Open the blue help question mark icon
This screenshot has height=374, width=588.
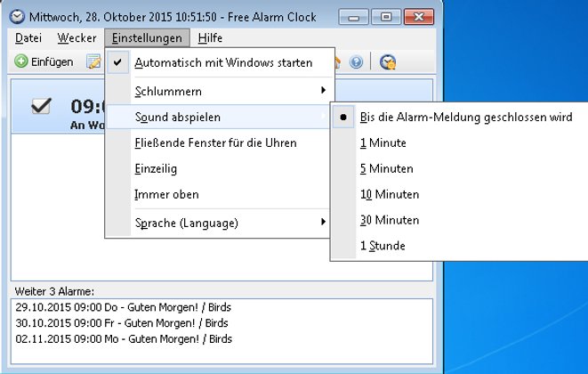pyautogui.click(x=356, y=62)
